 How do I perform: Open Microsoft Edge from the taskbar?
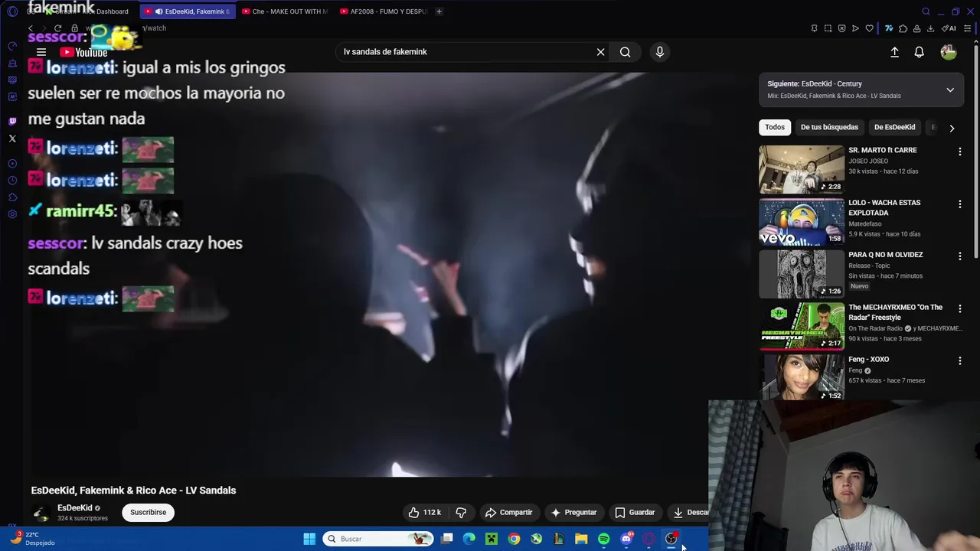(469, 539)
